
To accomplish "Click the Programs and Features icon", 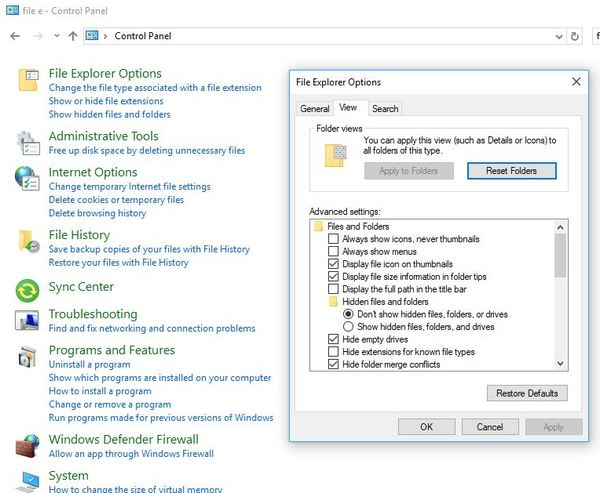I will point(28,357).
